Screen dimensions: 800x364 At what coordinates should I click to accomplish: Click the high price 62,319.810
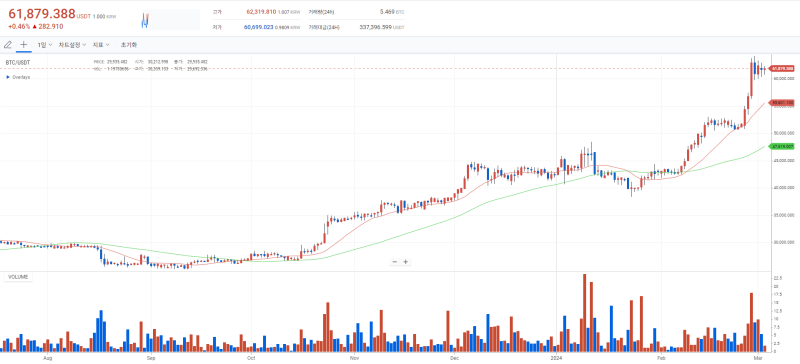261,11
